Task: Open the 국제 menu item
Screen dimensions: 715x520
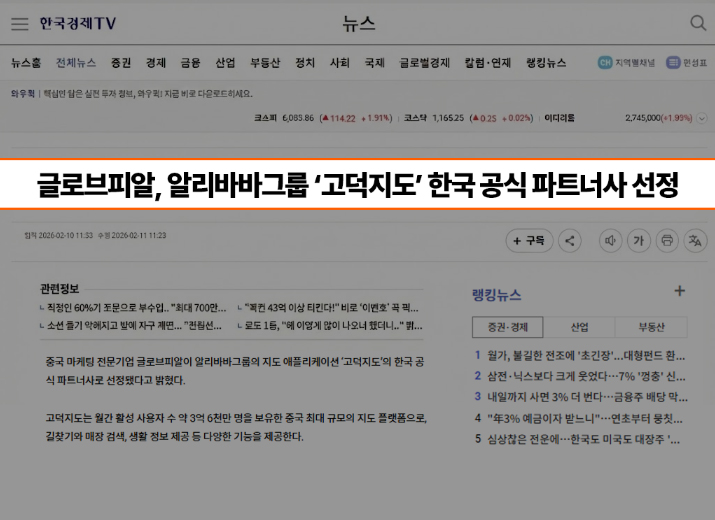Action: [x=374, y=62]
